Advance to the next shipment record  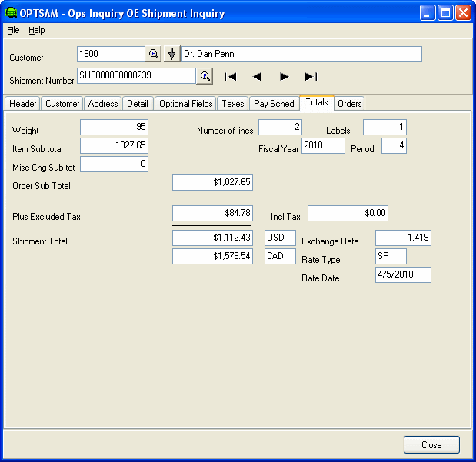click(284, 76)
